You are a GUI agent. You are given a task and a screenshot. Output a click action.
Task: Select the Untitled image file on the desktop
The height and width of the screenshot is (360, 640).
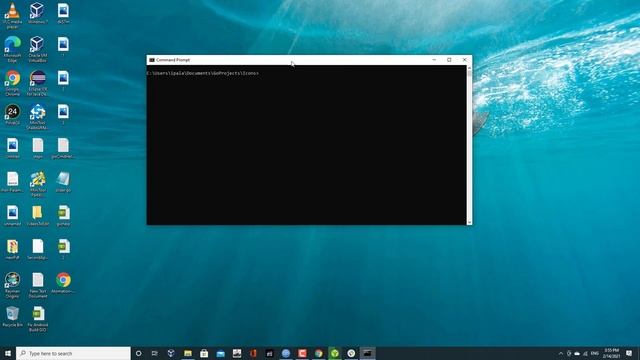click(x=13, y=148)
